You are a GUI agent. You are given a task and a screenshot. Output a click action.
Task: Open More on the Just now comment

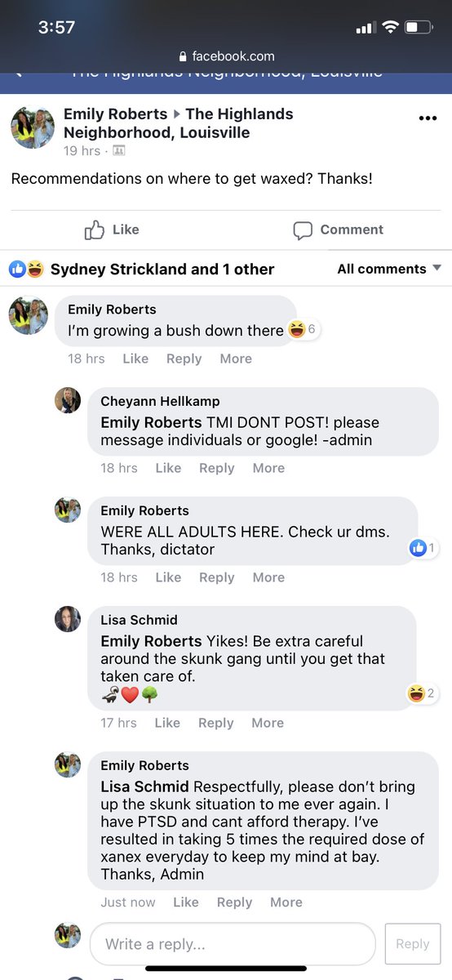click(286, 902)
